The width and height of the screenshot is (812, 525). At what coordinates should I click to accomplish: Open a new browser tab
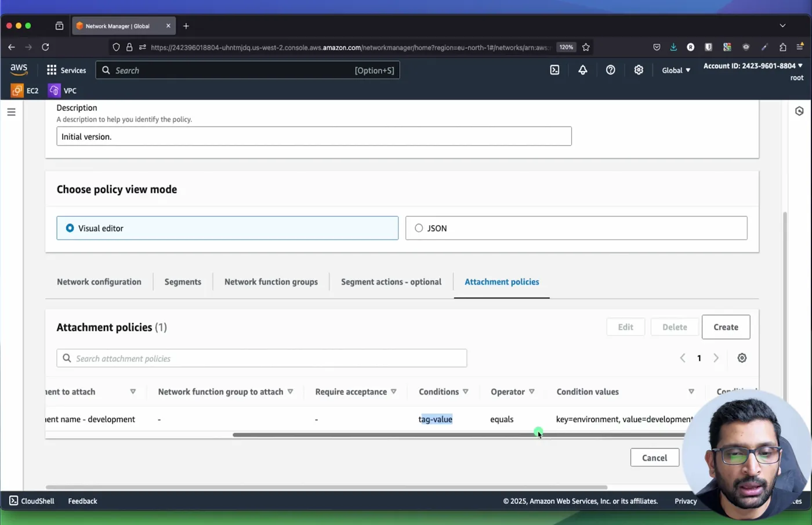(x=186, y=26)
